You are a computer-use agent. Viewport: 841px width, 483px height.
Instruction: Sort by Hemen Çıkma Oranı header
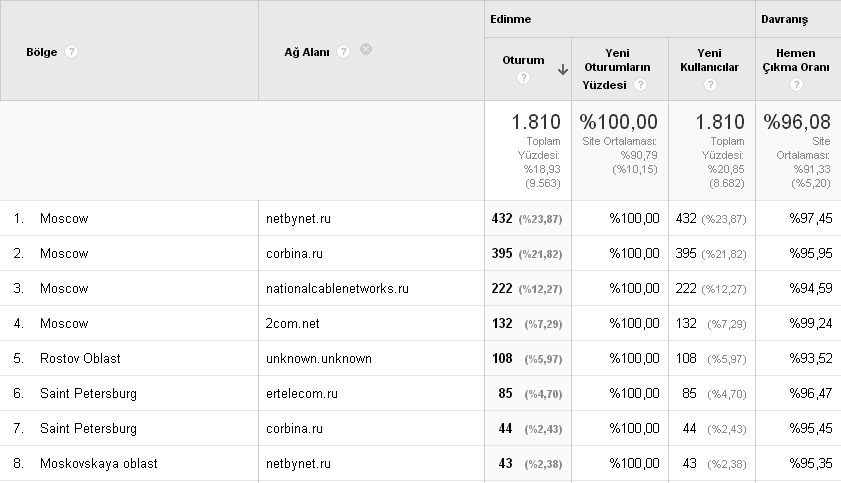(796, 60)
